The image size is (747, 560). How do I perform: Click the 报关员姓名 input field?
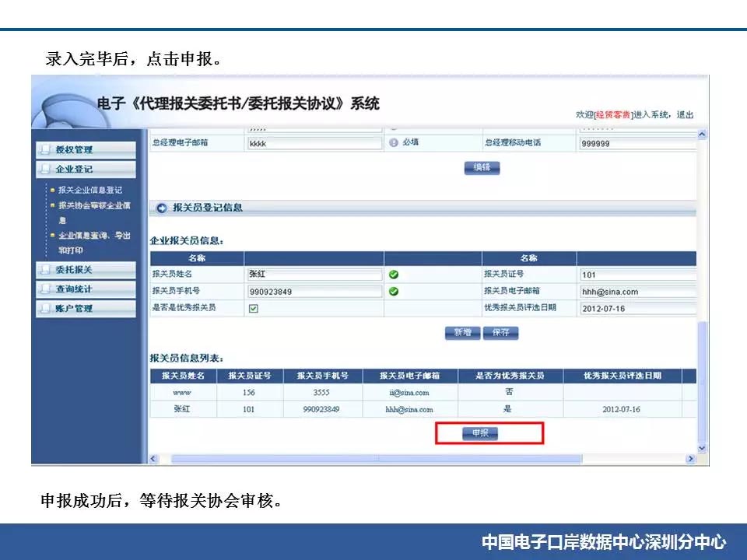click(x=314, y=275)
